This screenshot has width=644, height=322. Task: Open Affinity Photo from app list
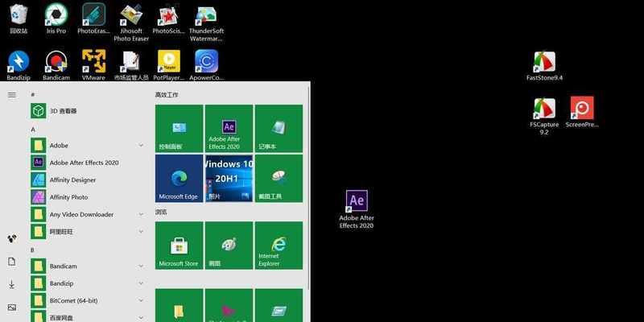coord(89,197)
